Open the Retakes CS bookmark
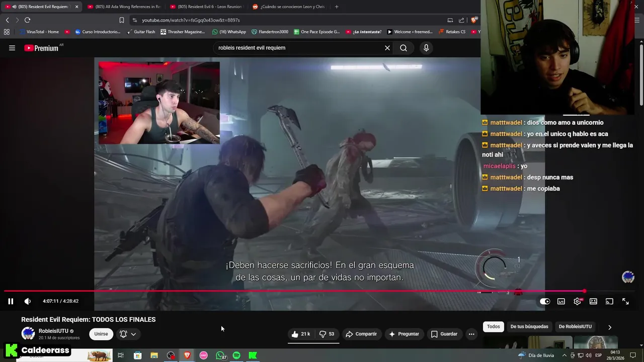644x362 pixels. click(452, 32)
